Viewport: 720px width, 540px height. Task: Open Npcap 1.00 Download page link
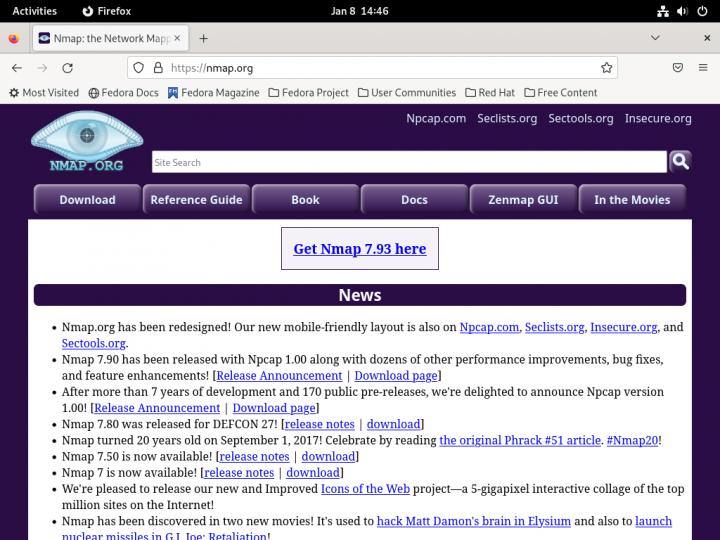(274, 408)
